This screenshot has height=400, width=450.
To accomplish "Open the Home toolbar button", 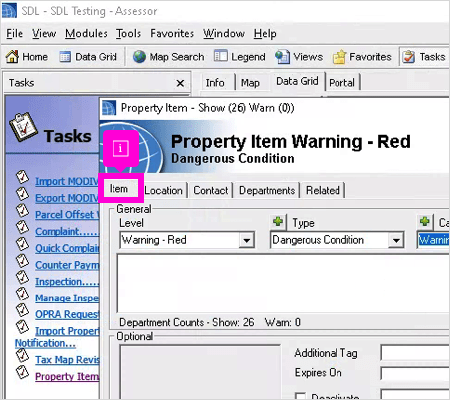I will pyautogui.click(x=27, y=57).
